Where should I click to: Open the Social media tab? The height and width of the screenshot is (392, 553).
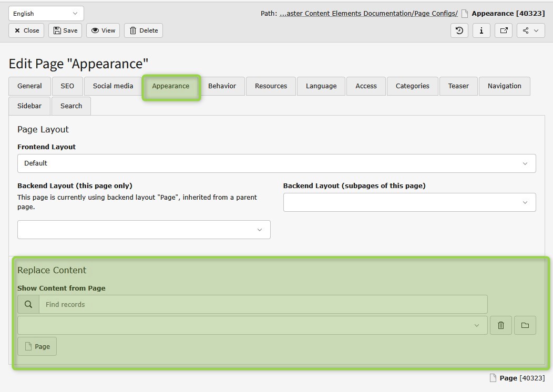[x=113, y=86]
